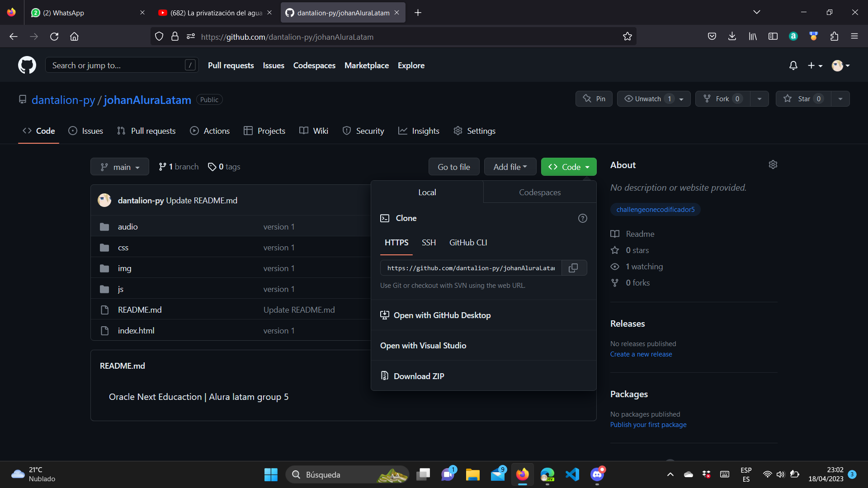The image size is (868, 488).
Task: Open Visual Studio Code from taskbar
Action: coord(572,474)
